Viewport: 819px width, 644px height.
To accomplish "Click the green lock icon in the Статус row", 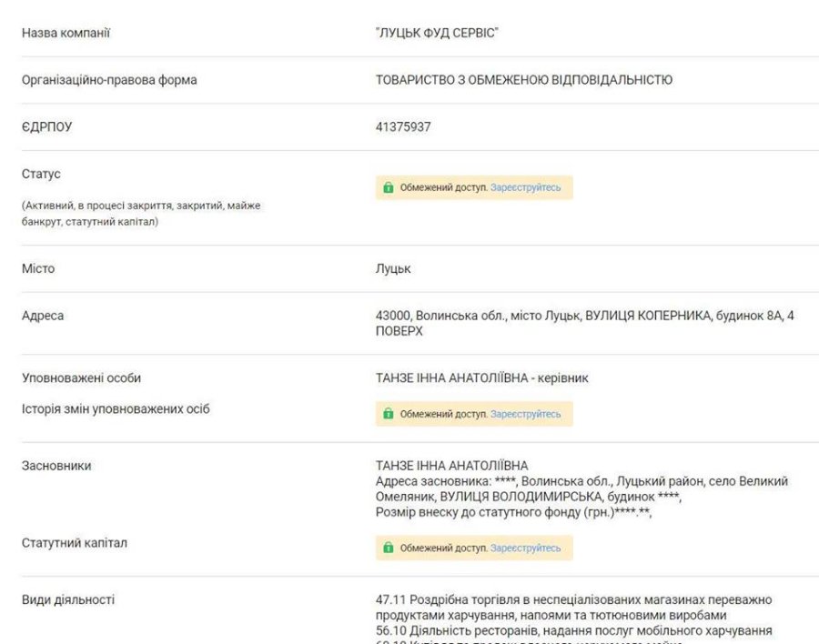I will (x=389, y=187).
